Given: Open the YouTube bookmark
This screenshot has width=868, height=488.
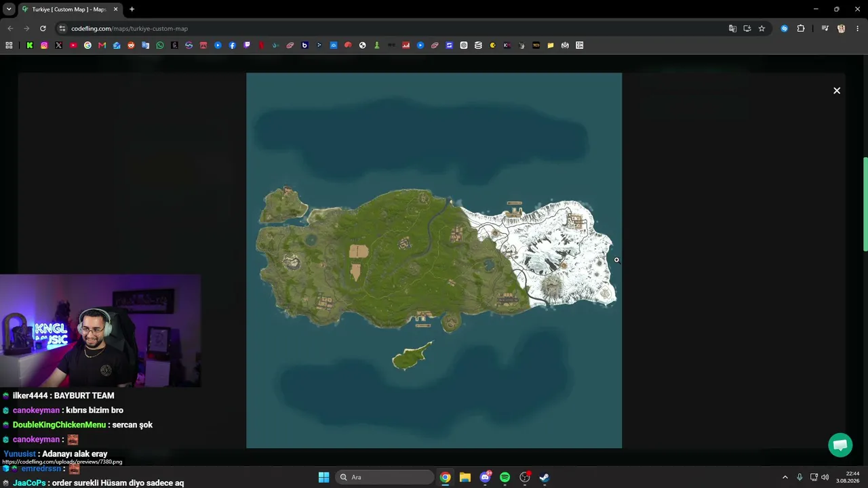Looking at the screenshot, I should [73, 45].
